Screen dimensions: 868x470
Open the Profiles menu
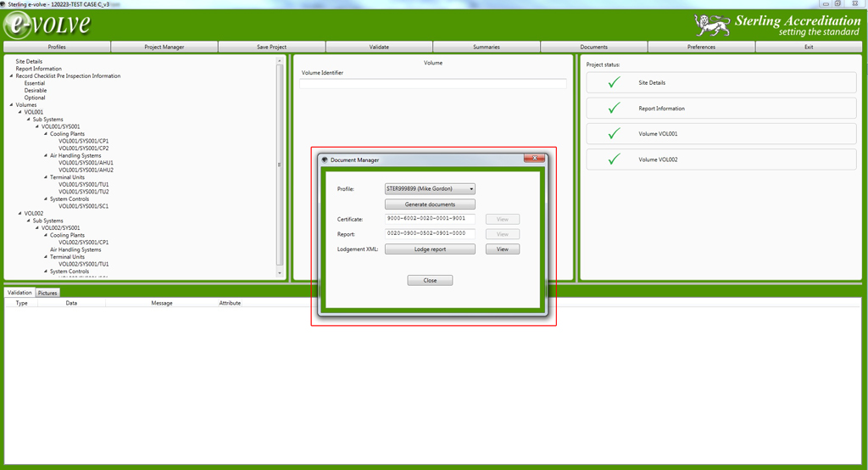click(57, 48)
